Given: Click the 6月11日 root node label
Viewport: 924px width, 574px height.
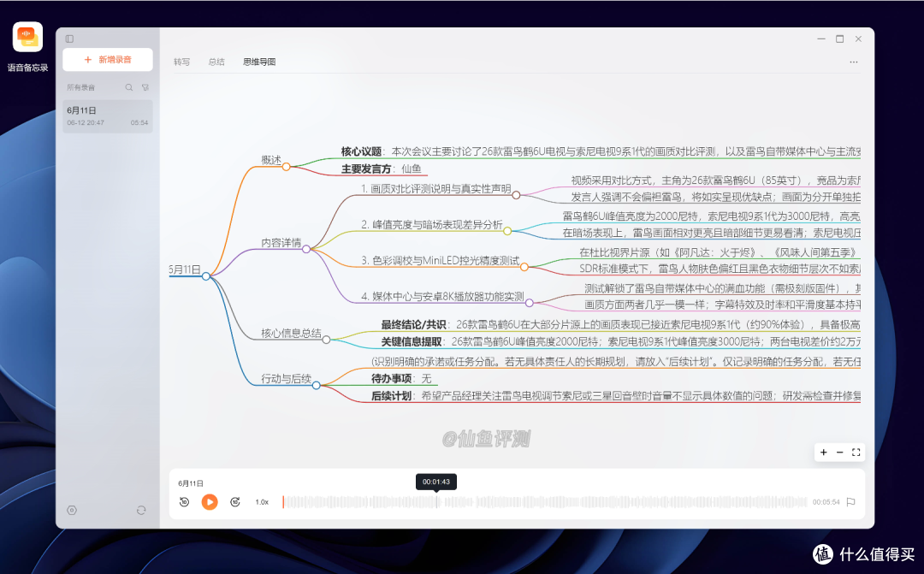Looking at the screenshot, I should coord(185,269).
